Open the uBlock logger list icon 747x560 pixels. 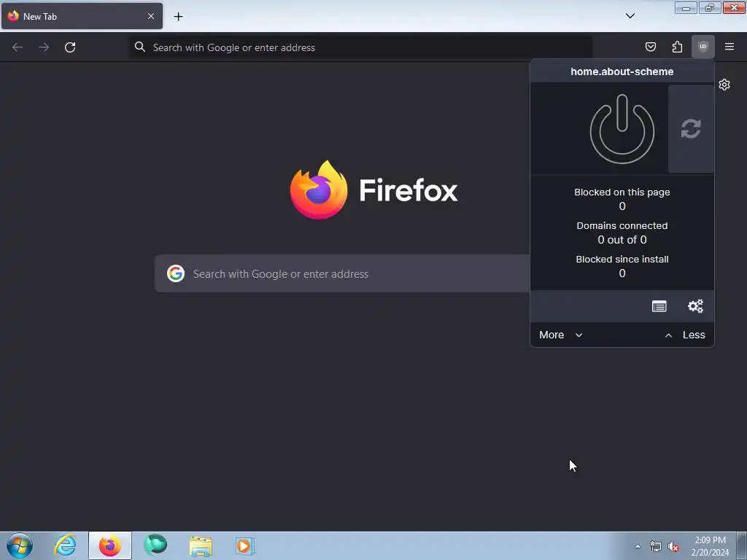coord(659,306)
